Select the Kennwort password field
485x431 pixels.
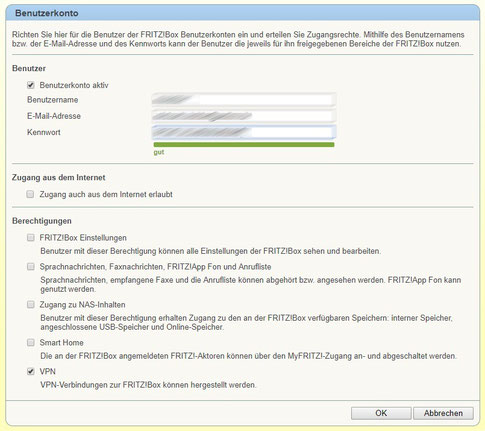pos(244,132)
